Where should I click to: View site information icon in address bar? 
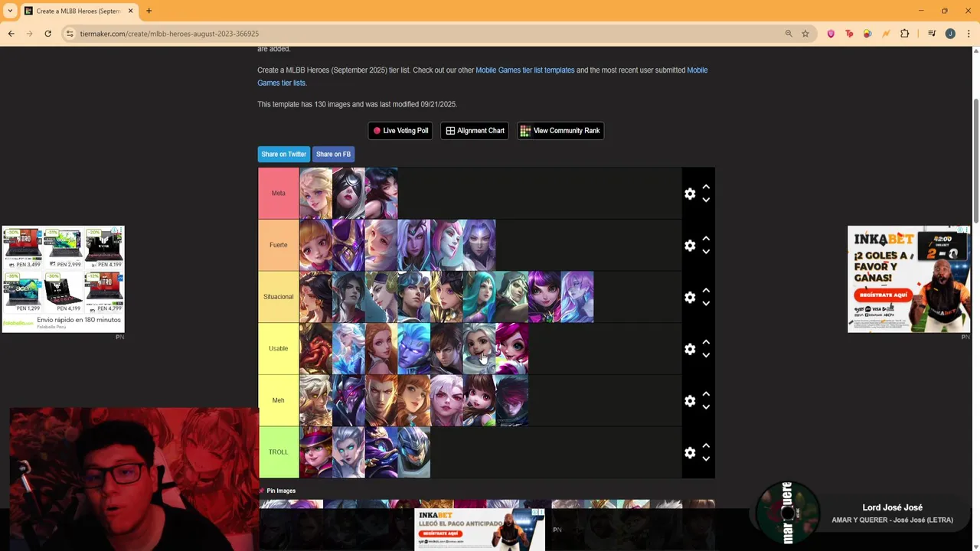pos(70,34)
